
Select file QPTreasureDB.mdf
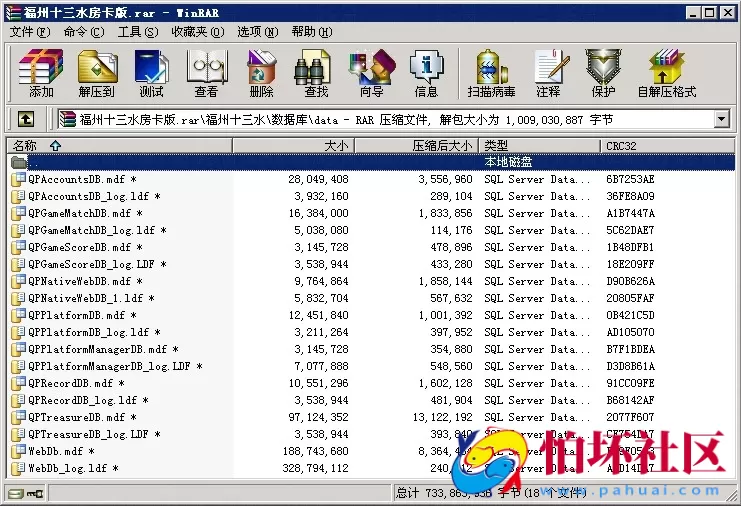pyautogui.click(x=82, y=417)
